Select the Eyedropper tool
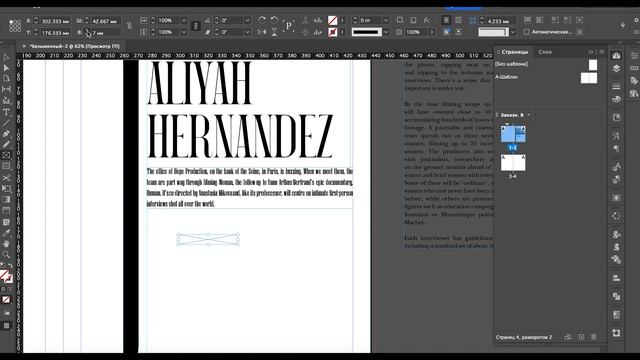 click(x=6, y=233)
